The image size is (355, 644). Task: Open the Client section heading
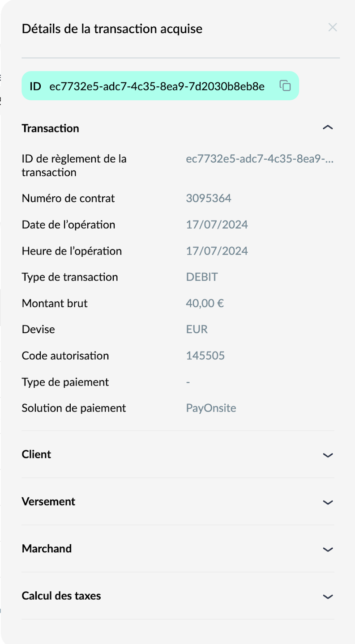coord(36,454)
